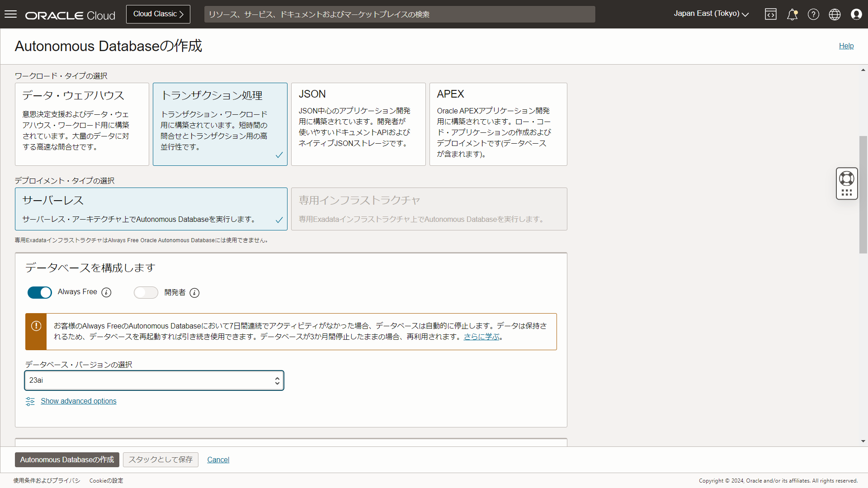
Task: Open the 23ai database version dropdown
Action: click(154, 380)
